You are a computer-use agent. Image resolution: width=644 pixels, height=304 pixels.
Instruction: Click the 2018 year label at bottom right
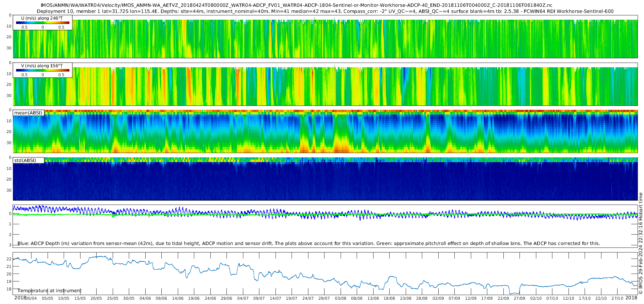[x=631, y=298]
